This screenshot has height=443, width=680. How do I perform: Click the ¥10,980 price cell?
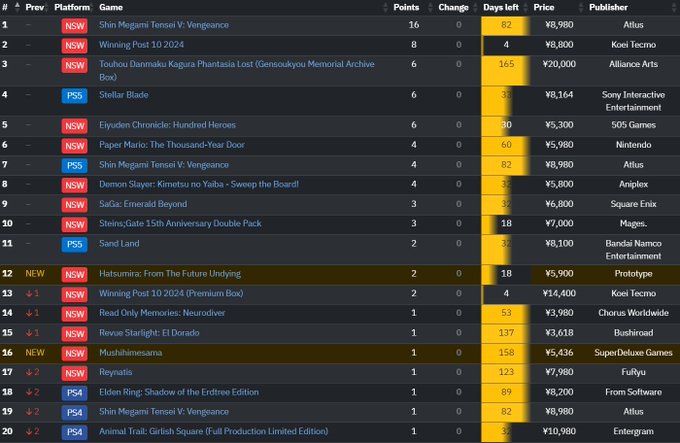(559, 431)
